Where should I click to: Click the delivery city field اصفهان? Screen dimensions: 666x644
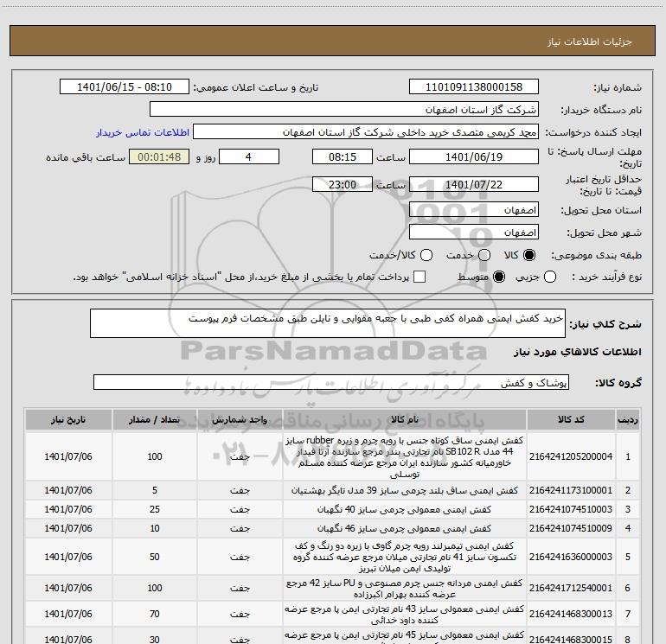pos(474,233)
